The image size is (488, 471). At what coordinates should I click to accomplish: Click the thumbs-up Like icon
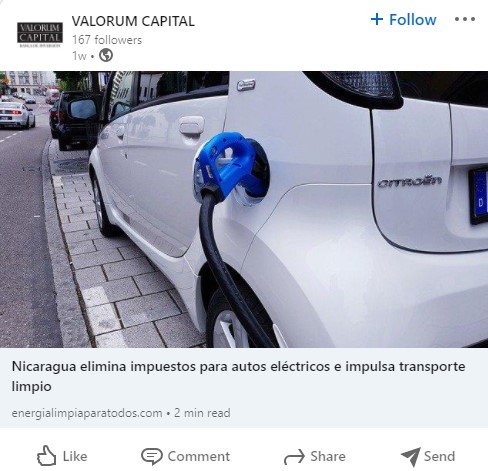point(46,455)
